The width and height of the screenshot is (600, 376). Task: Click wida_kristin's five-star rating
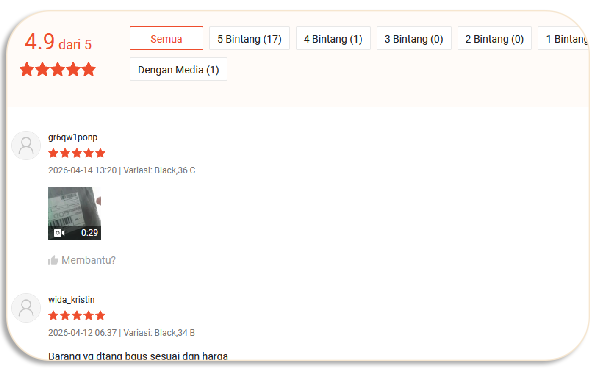[77, 316]
